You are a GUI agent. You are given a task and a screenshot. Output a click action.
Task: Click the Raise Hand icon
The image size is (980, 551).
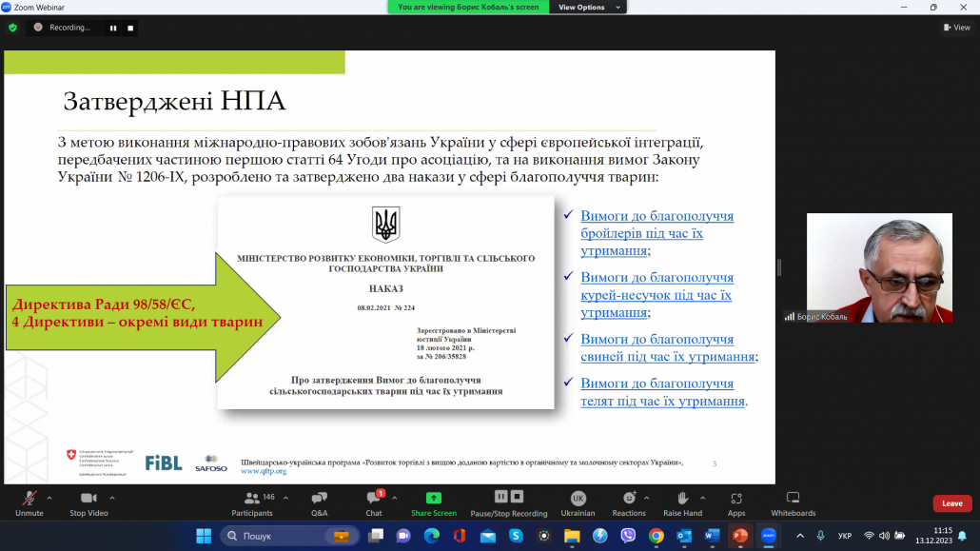click(682, 499)
